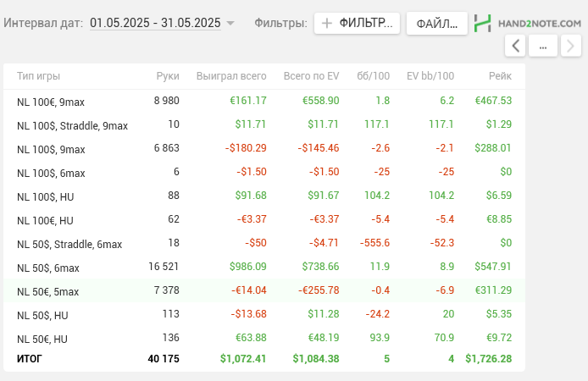Go to the previous page arrow
588x381 pixels.
coord(515,47)
